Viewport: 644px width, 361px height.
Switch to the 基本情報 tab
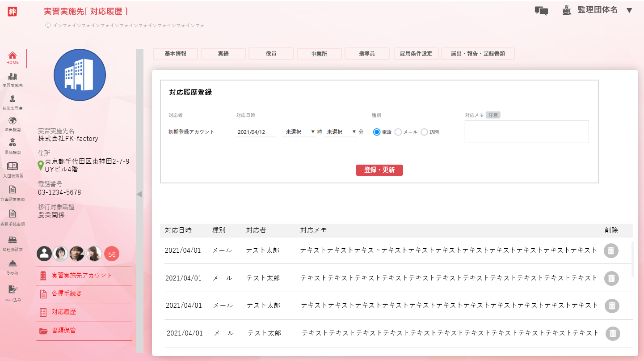point(175,54)
